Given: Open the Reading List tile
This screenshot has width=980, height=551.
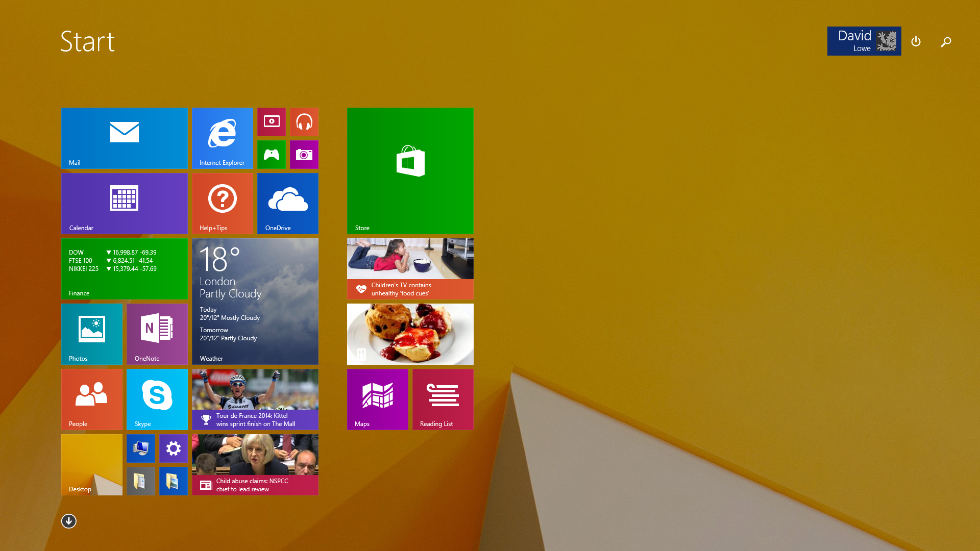Looking at the screenshot, I should pyautogui.click(x=443, y=399).
